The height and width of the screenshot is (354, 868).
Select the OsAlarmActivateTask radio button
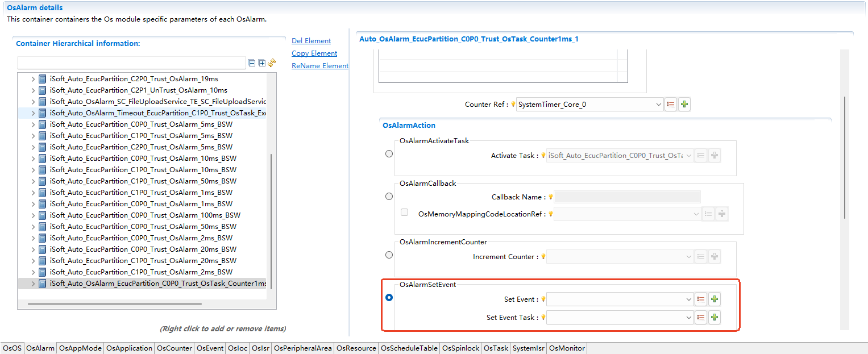pos(389,154)
